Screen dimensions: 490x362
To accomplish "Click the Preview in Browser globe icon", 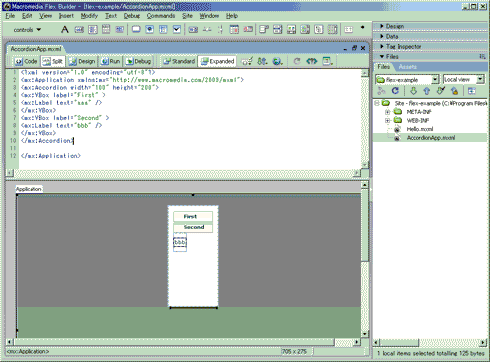I will coord(277,61).
